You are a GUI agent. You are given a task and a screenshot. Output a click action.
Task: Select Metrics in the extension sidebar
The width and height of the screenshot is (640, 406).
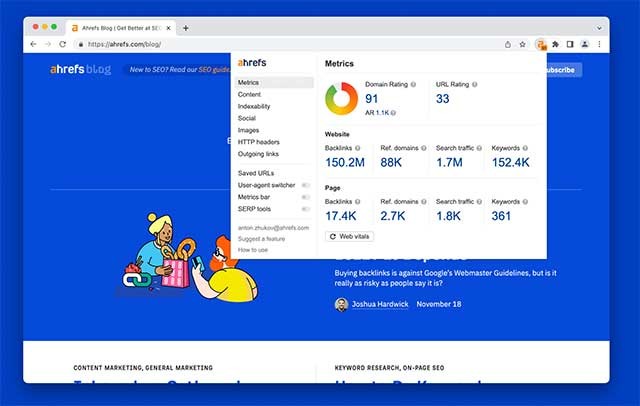point(274,82)
